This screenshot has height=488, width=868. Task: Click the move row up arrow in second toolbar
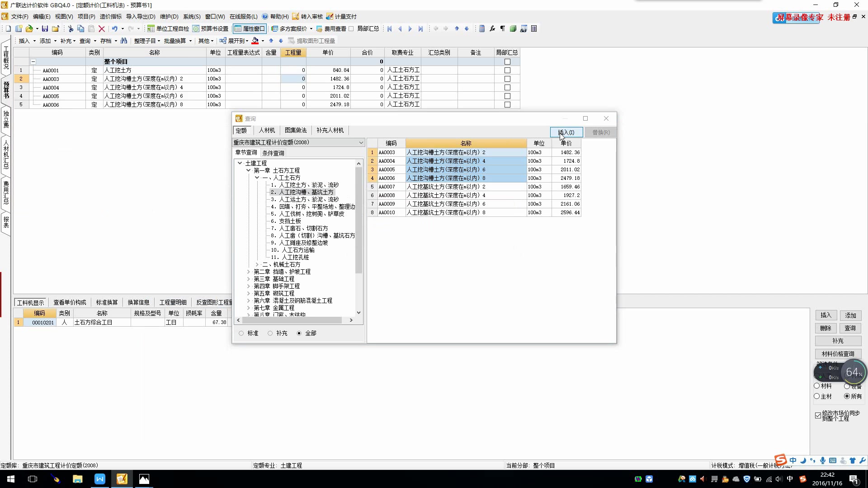point(271,41)
